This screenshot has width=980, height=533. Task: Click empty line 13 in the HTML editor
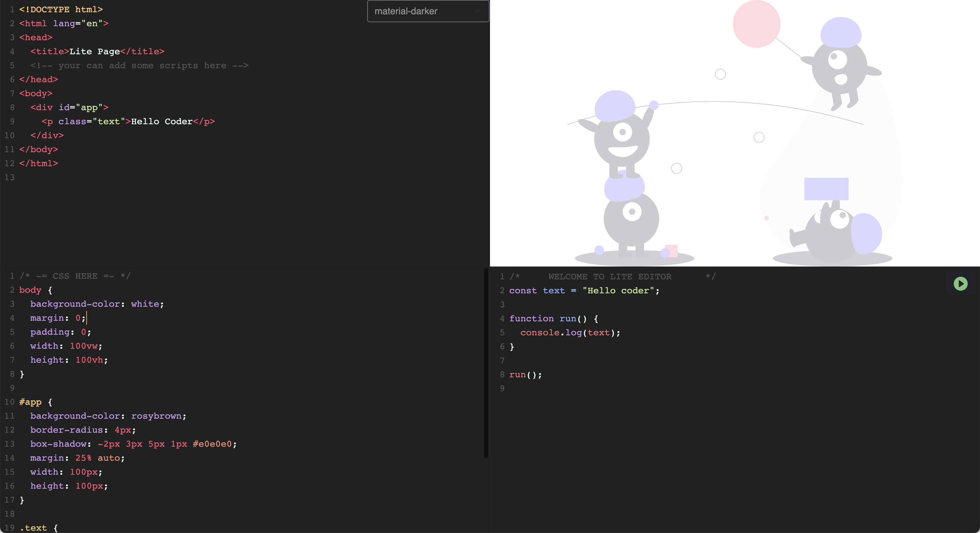114,177
